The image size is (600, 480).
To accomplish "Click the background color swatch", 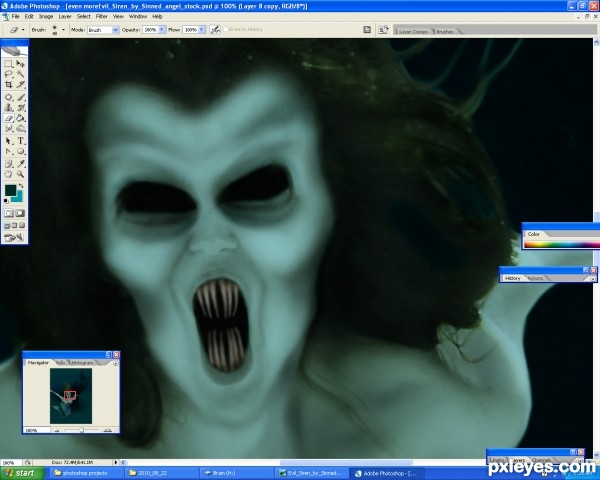I will pos(18,198).
